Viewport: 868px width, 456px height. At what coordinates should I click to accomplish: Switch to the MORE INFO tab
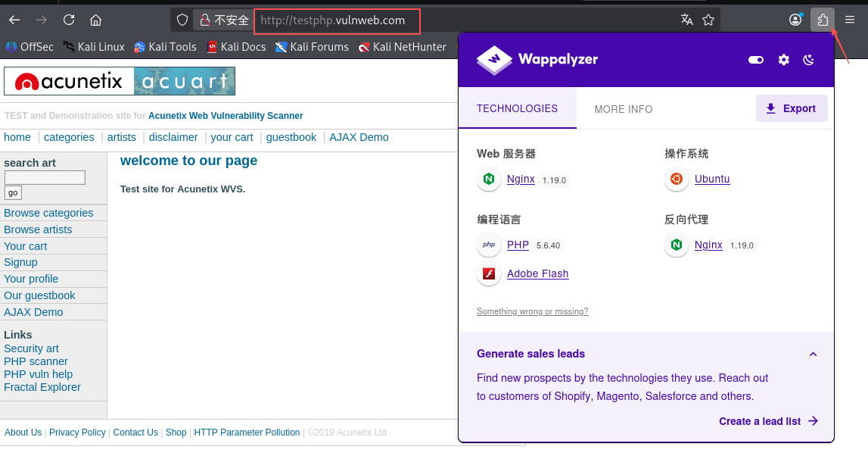click(x=624, y=109)
